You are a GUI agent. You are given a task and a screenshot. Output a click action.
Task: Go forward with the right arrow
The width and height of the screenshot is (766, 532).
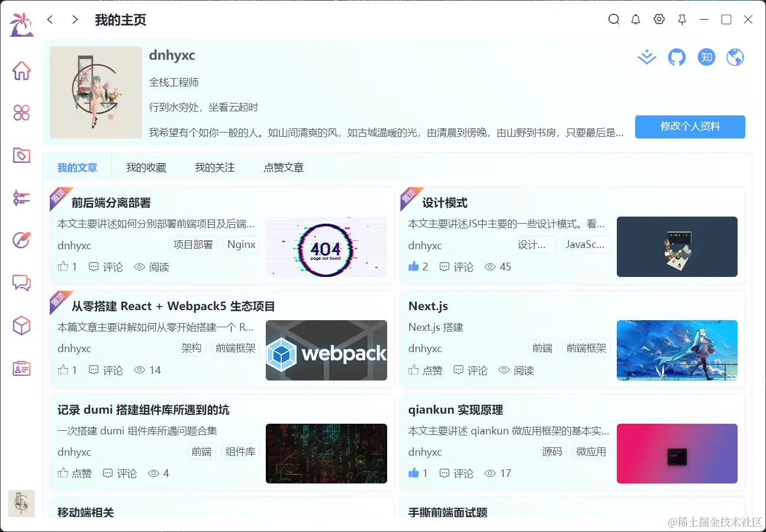point(75,20)
